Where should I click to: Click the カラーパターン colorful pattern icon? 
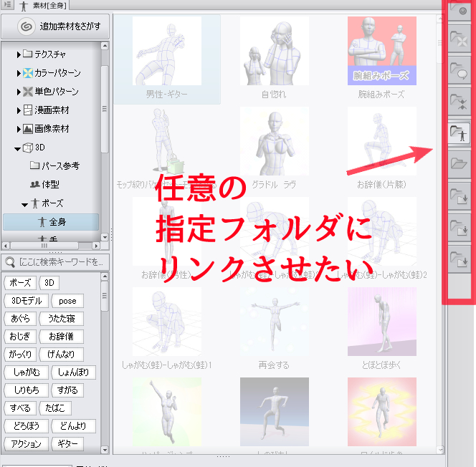pos(28,73)
